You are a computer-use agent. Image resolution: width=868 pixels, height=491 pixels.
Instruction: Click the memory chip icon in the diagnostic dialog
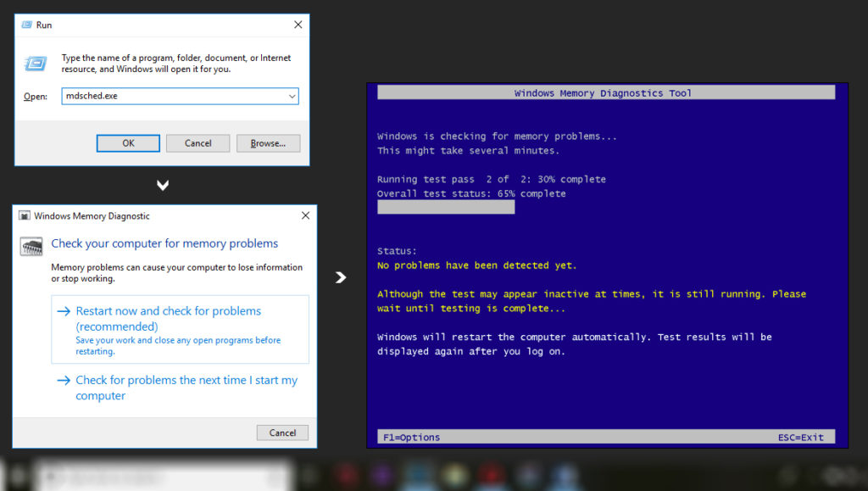pos(31,247)
